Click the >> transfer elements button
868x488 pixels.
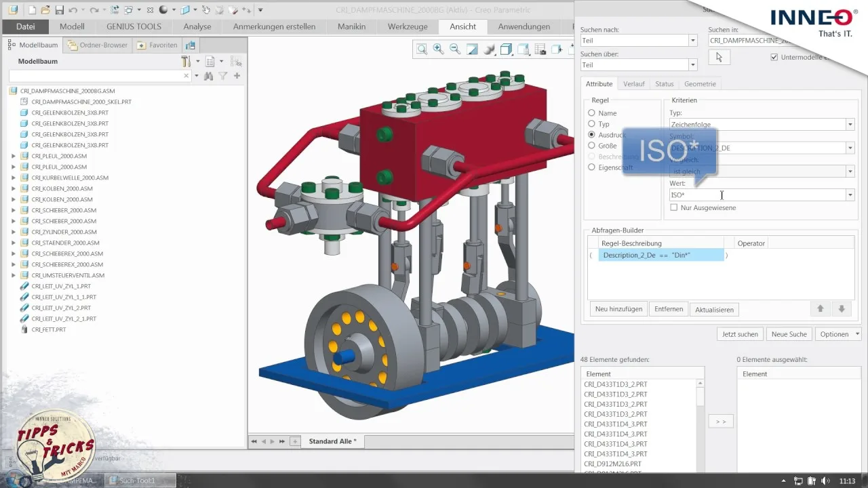721,422
